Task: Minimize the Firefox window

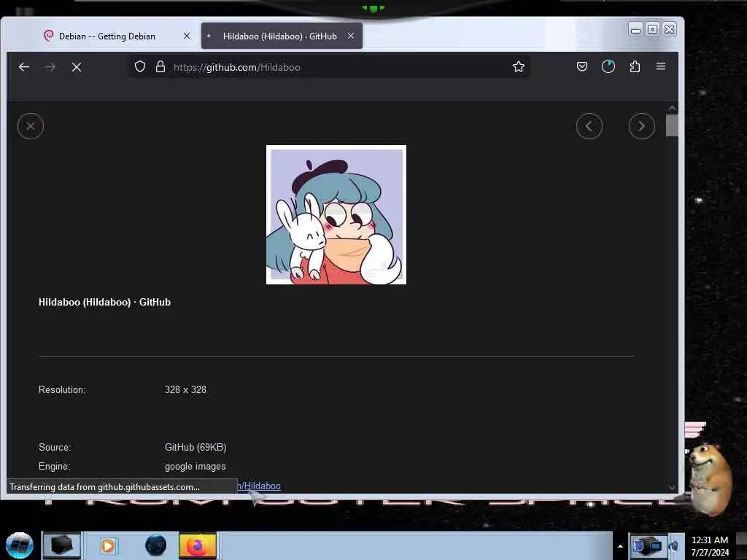Action: tap(635, 29)
